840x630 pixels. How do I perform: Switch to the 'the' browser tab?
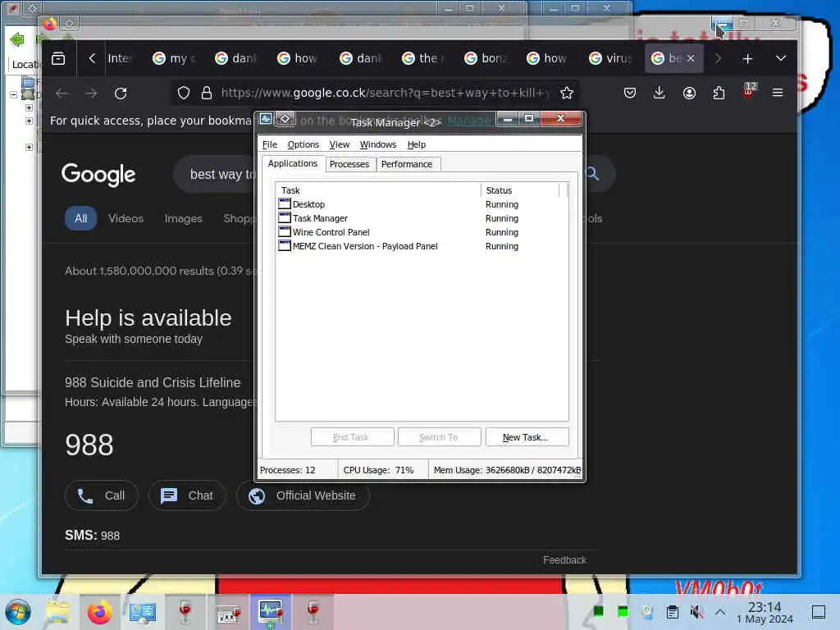coord(424,58)
